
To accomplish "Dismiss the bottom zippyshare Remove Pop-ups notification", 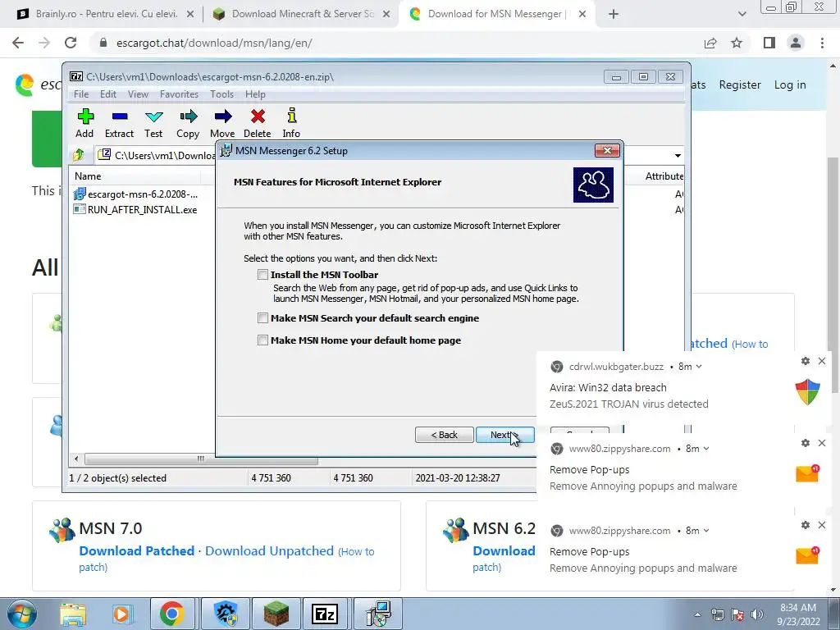I will (x=822, y=525).
